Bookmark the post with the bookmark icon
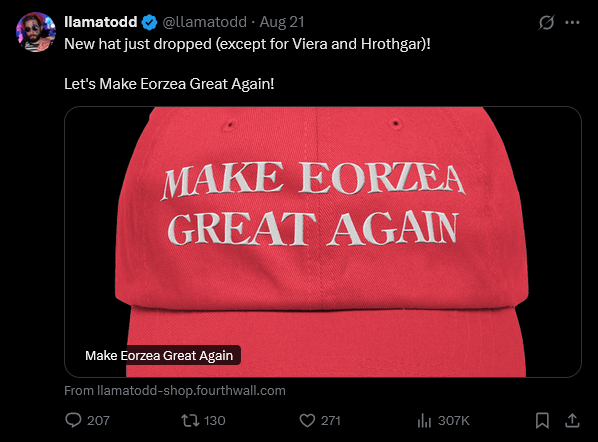Viewport: 598px width, 442px height. 542,420
